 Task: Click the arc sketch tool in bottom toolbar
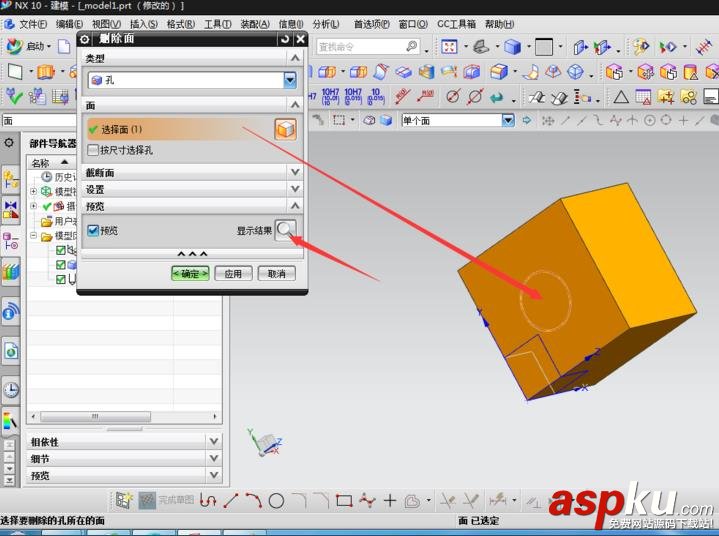point(254,501)
